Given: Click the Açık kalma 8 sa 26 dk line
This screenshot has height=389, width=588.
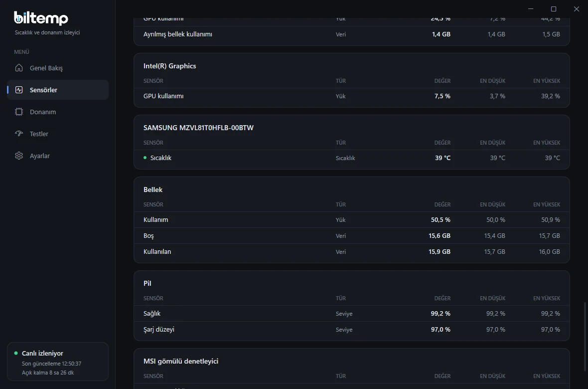Looking at the screenshot, I should [48, 373].
